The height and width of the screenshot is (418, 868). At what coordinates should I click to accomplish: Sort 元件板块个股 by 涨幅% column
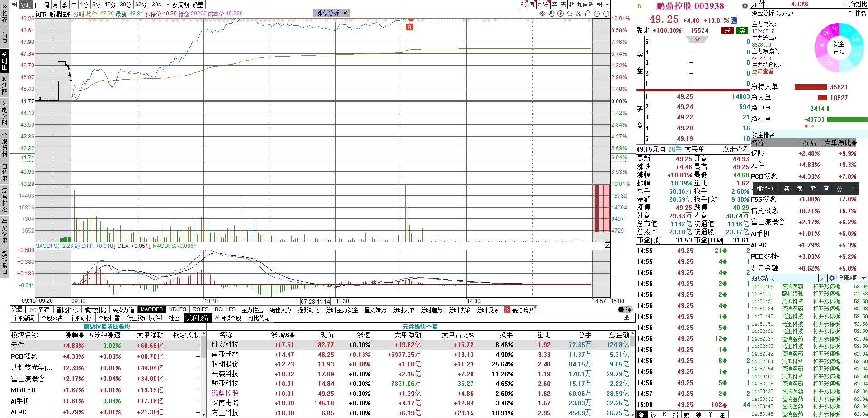tap(283, 335)
